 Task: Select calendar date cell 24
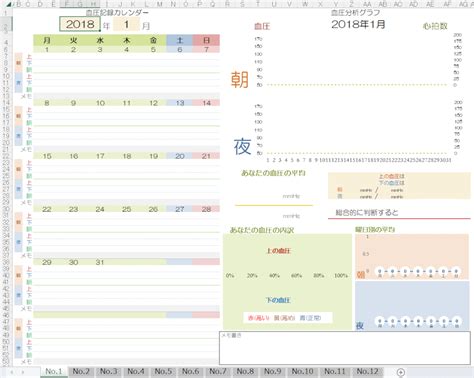click(100, 209)
